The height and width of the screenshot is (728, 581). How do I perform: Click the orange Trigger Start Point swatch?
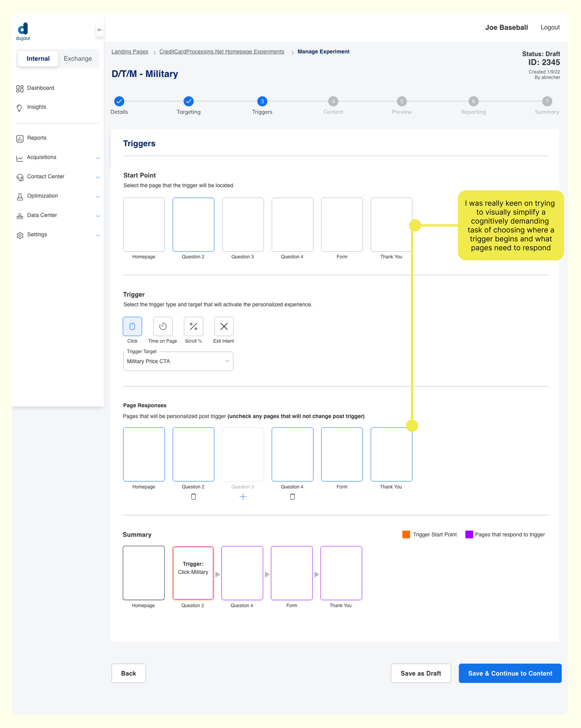point(406,534)
